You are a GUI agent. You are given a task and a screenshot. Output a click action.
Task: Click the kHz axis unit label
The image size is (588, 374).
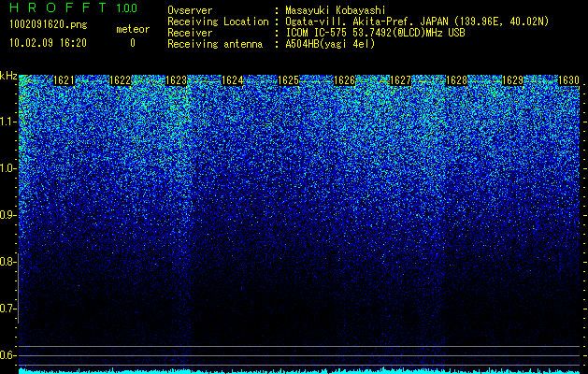tap(8, 76)
